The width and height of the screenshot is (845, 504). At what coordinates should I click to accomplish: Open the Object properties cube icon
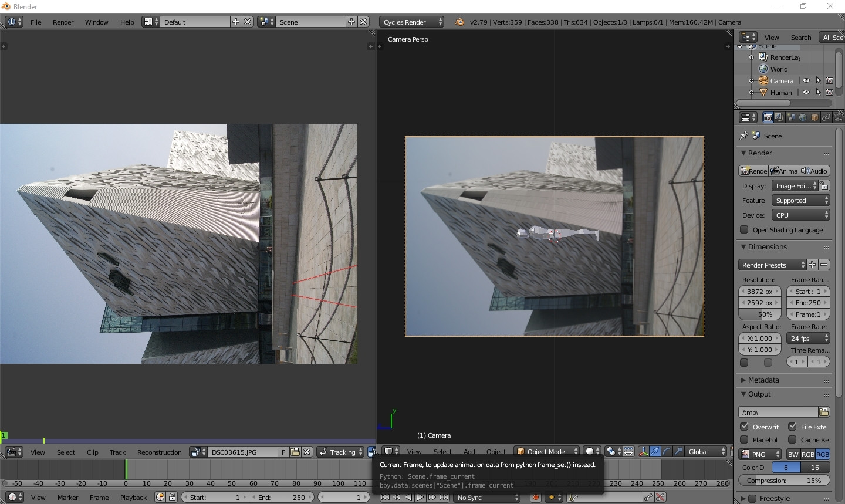[x=814, y=117]
